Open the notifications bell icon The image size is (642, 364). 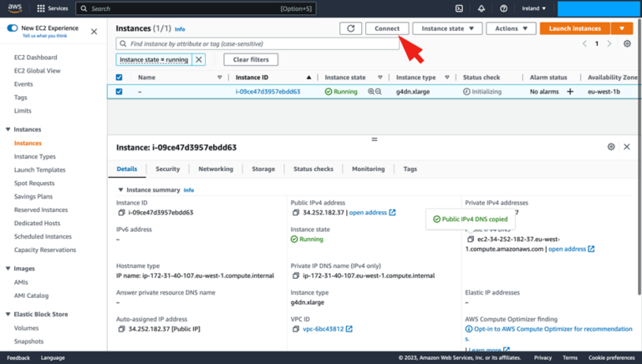point(481,8)
